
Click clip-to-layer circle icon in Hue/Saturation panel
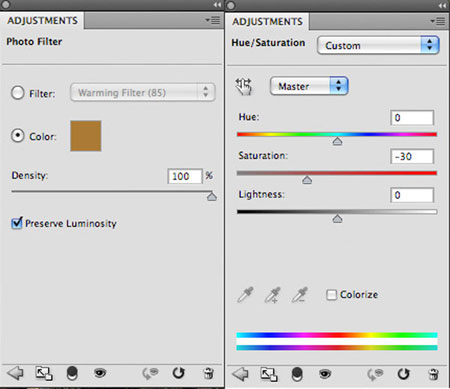coord(297,374)
